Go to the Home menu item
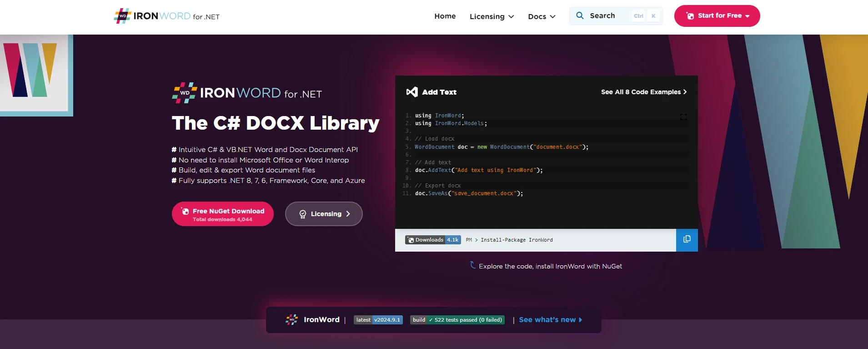 coord(445,16)
